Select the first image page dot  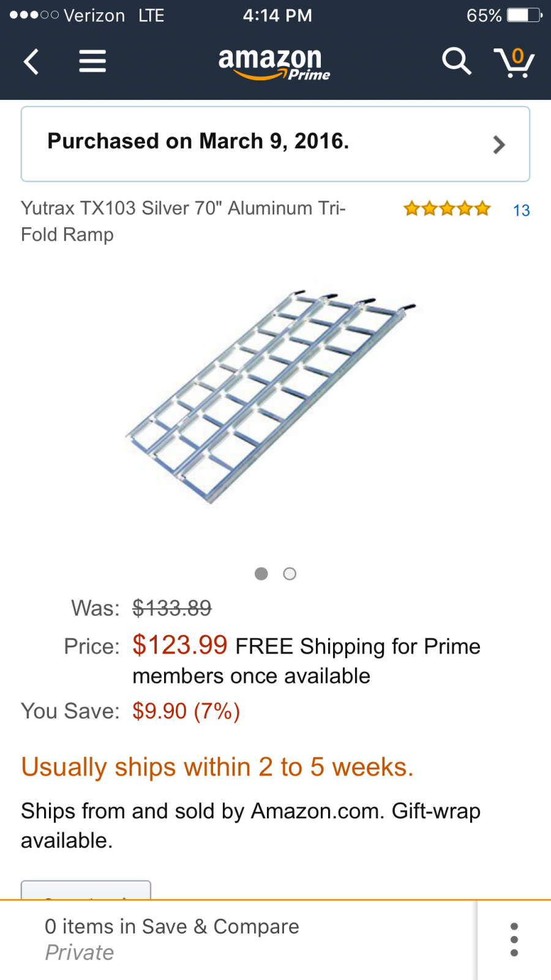pos(261,573)
